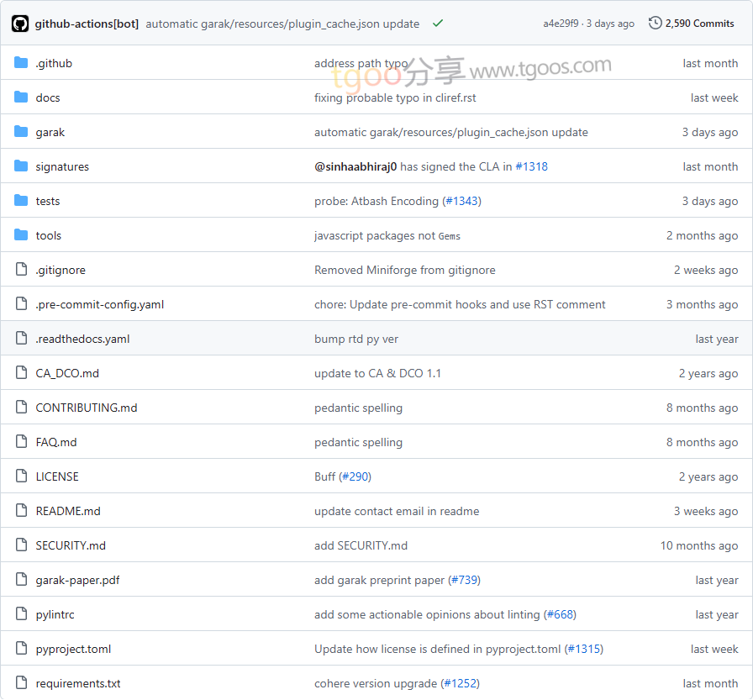The image size is (753, 700).
Task: Open the garak folder name
Action: [50, 133]
